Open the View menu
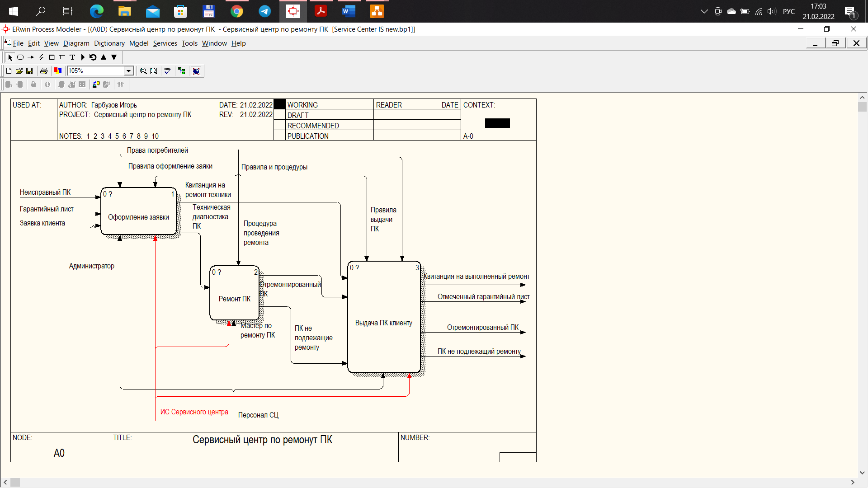868x488 pixels. coord(52,43)
